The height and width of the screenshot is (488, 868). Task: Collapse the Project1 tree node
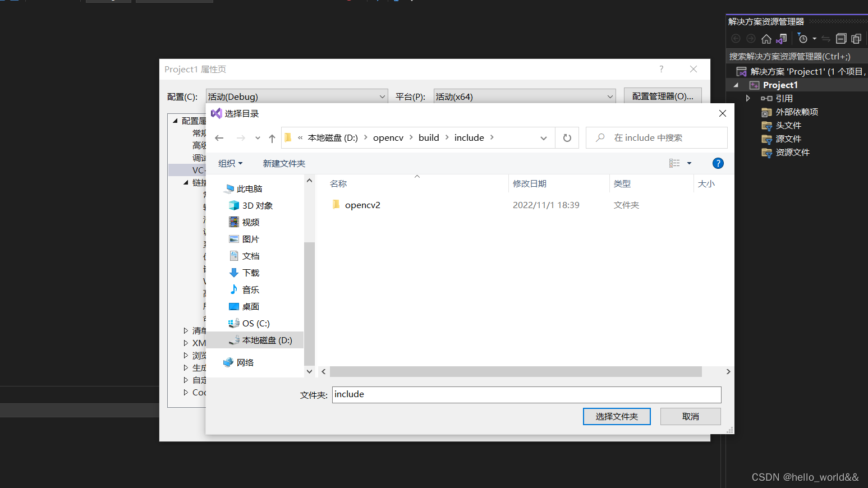click(x=736, y=85)
